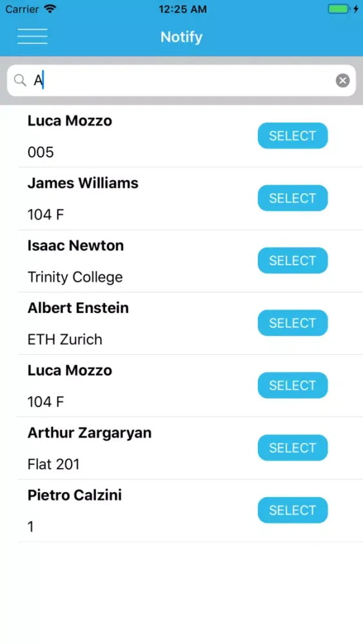Tap the Wi-Fi status icon
Image resolution: width=363 pixels, height=644 pixels.
(x=50, y=8)
